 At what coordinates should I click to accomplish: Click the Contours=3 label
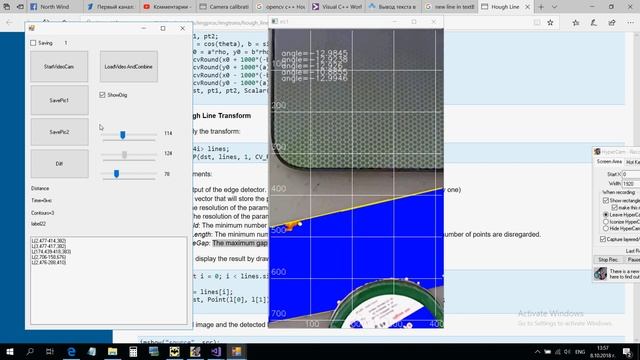[42, 213]
